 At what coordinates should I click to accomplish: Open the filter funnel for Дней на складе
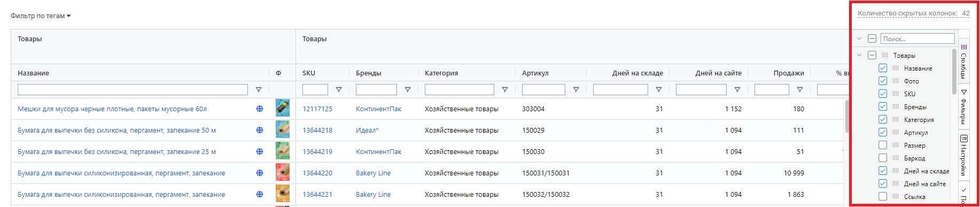(659, 90)
